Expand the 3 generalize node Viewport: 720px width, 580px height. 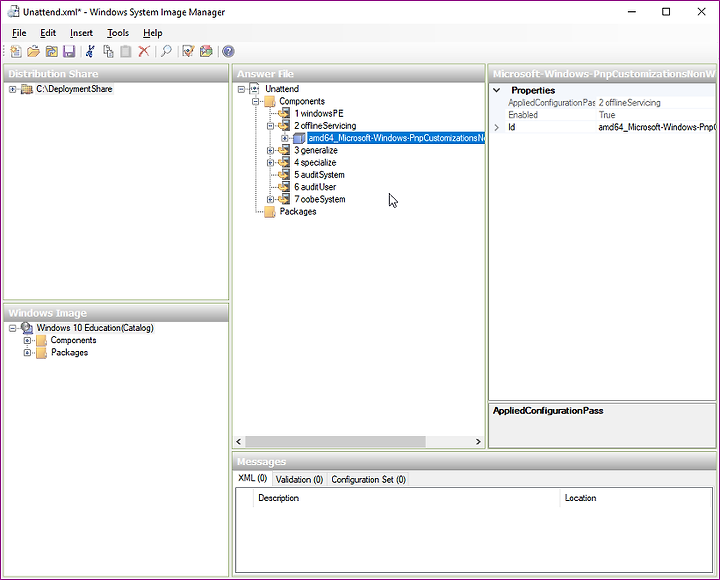[270, 150]
